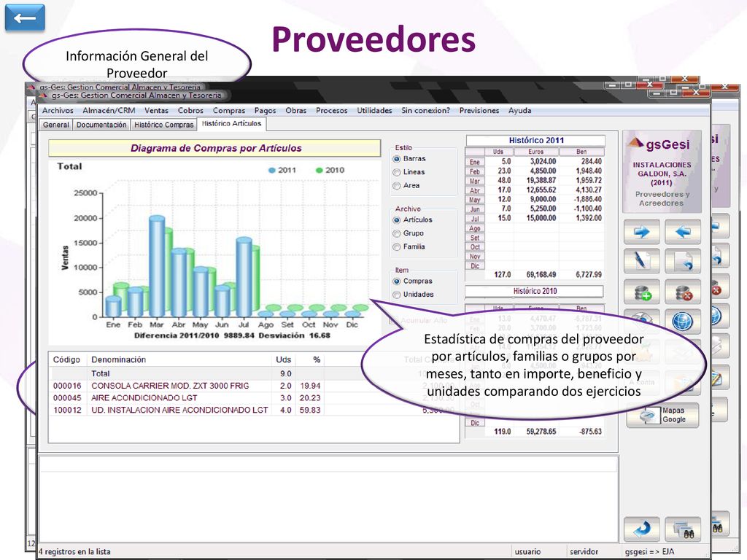Click the Mar 19,388.87 Euros cell
This screenshot has width=747, height=560.
(x=535, y=181)
